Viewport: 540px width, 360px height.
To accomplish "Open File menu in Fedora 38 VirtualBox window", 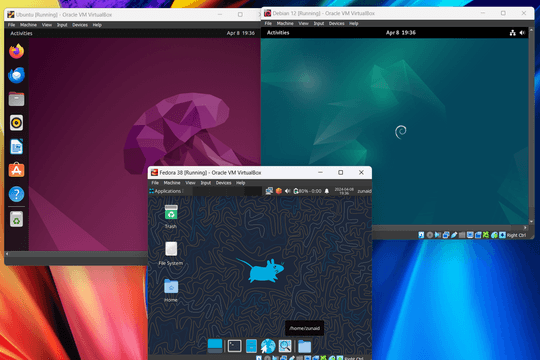I will [x=155, y=183].
